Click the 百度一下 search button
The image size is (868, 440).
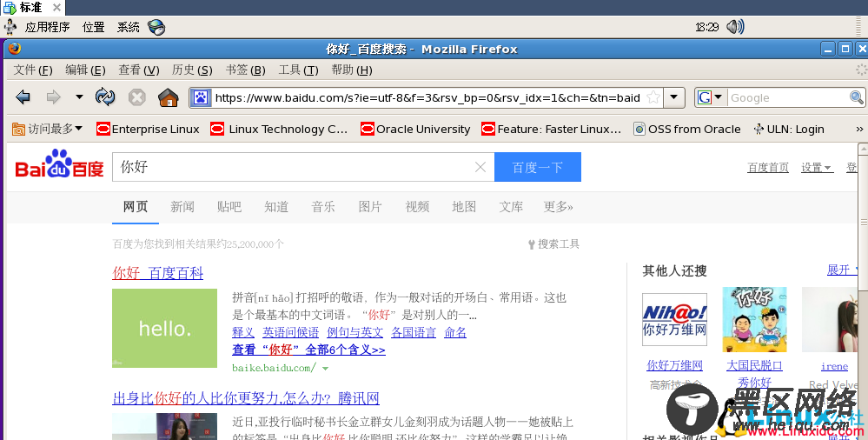click(x=538, y=167)
